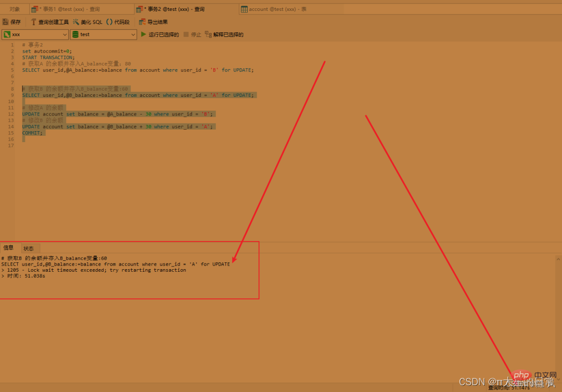Click line 2 'set autocommit=0;'

tap(47, 52)
